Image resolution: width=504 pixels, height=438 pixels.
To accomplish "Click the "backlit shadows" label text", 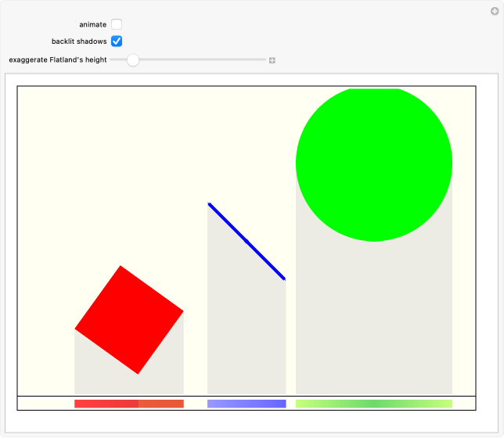I will (79, 41).
